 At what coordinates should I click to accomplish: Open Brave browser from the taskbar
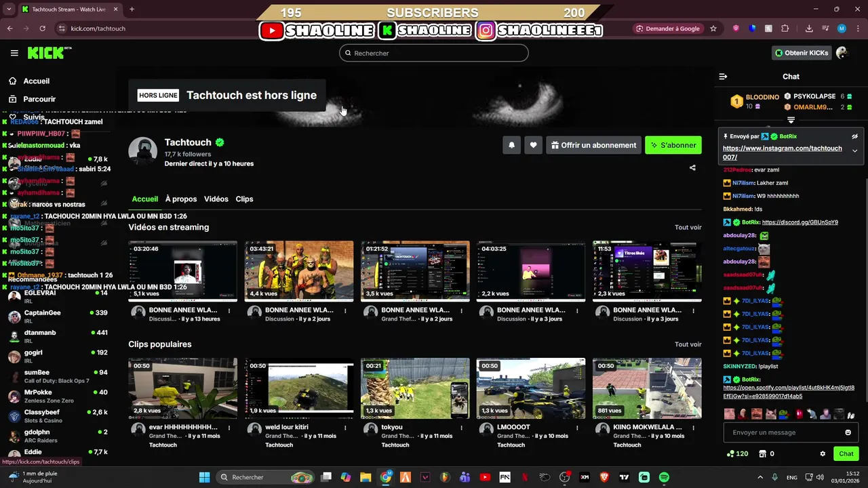tap(604, 477)
